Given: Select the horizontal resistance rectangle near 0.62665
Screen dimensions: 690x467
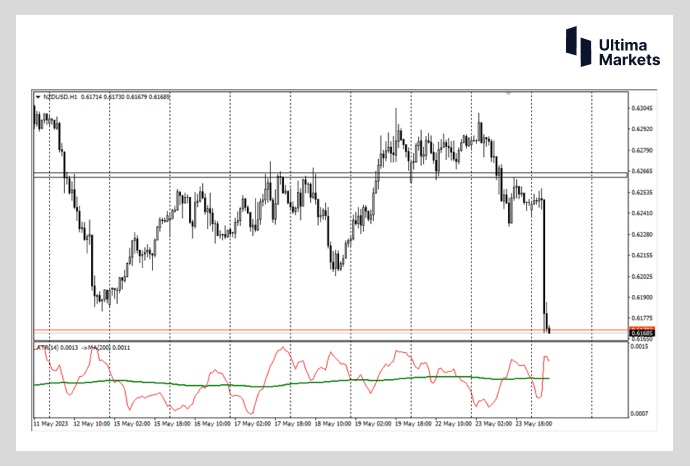Looking at the screenshot, I should tap(330, 175).
